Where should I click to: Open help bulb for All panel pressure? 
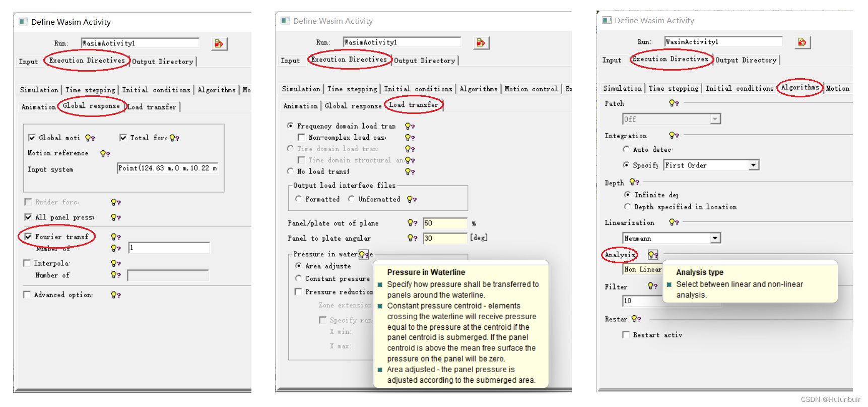tap(116, 217)
